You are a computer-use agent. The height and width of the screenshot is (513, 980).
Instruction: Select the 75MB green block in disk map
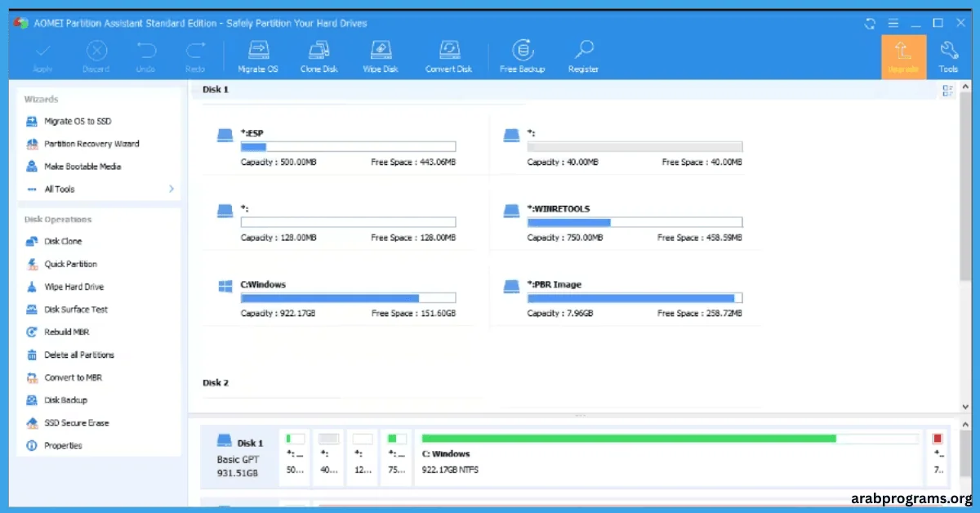click(397, 456)
